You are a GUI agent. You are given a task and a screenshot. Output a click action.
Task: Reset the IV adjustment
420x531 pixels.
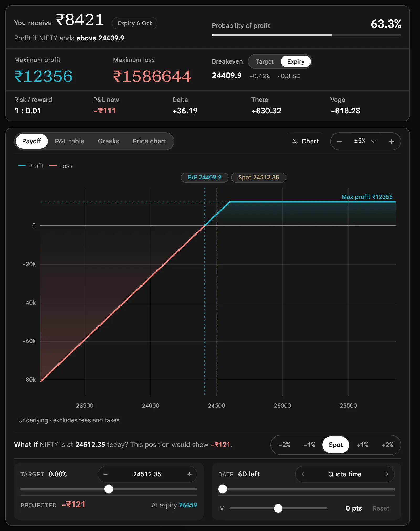[381, 508]
